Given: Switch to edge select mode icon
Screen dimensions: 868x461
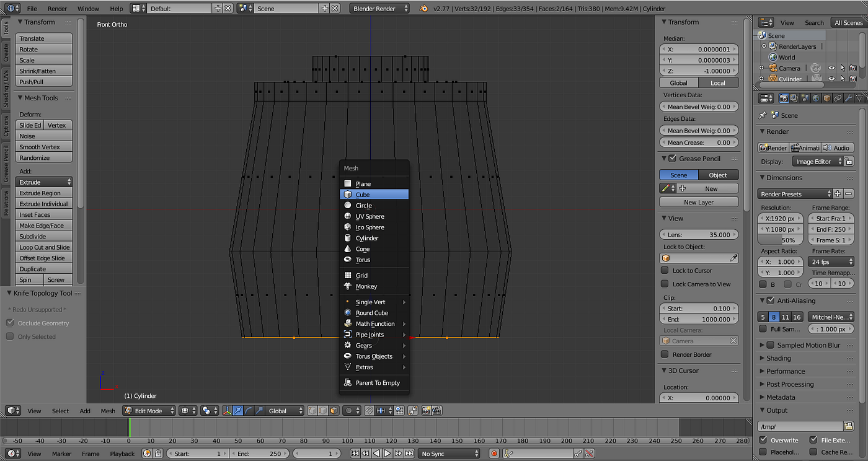Looking at the screenshot, I should click(x=324, y=411).
